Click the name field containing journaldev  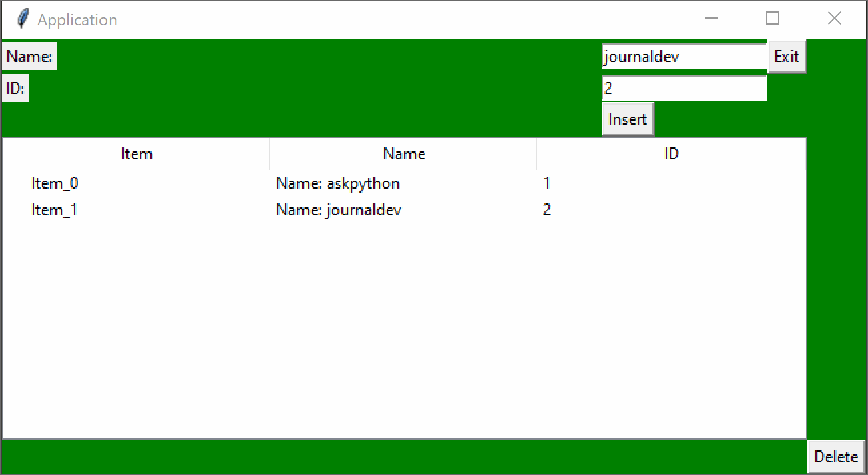pyautogui.click(x=684, y=56)
